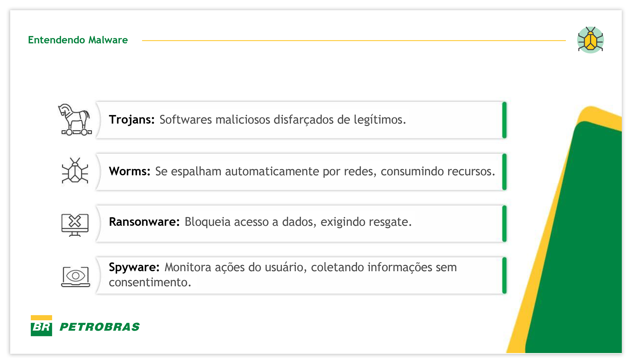Click the yellow horizontal header line
The width and height of the screenshot is (632, 364).
click(354, 40)
